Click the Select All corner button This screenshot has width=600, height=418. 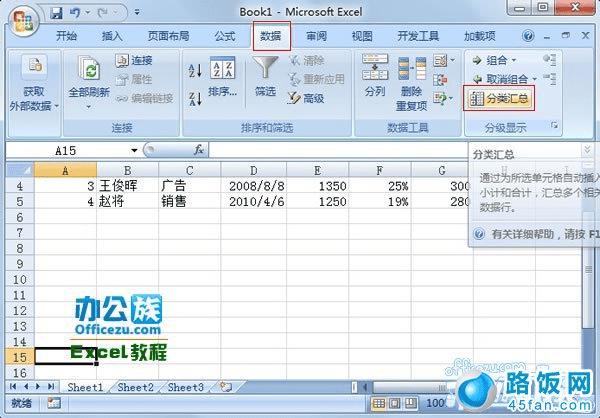click(x=20, y=170)
